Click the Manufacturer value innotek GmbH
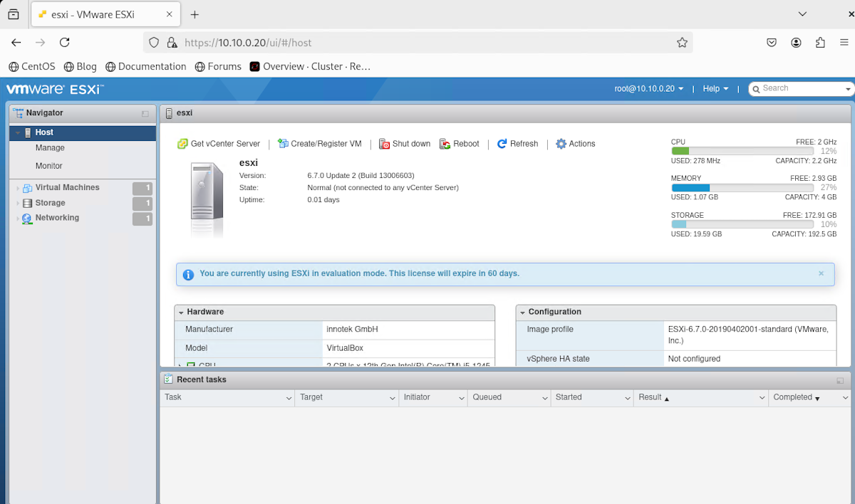Viewport: 855px width, 504px height. [352, 330]
